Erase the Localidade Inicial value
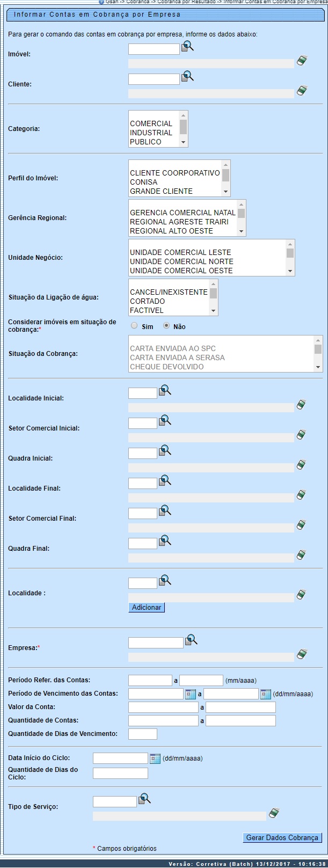The height and width of the screenshot is (868, 328). coord(302,405)
